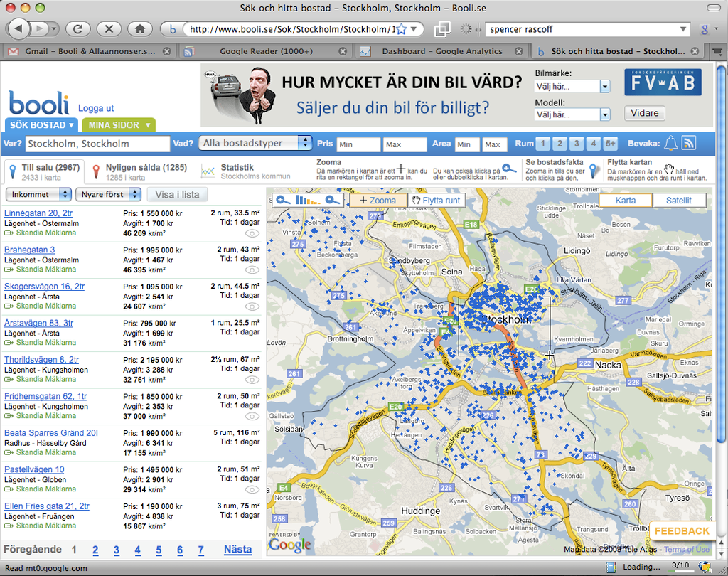Go to browser home page icon
The height and width of the screenshot is (576, 728).
point(140,28)
